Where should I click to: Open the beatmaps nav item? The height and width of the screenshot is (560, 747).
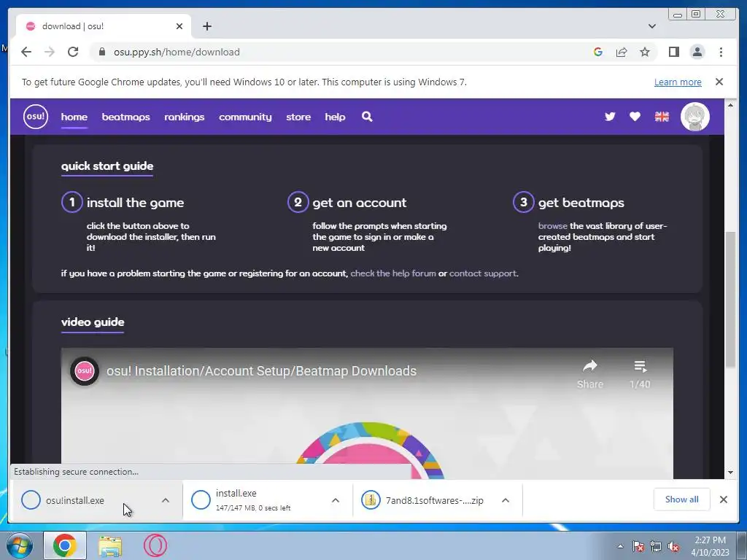pyautogui.click(x=125, y=117)
